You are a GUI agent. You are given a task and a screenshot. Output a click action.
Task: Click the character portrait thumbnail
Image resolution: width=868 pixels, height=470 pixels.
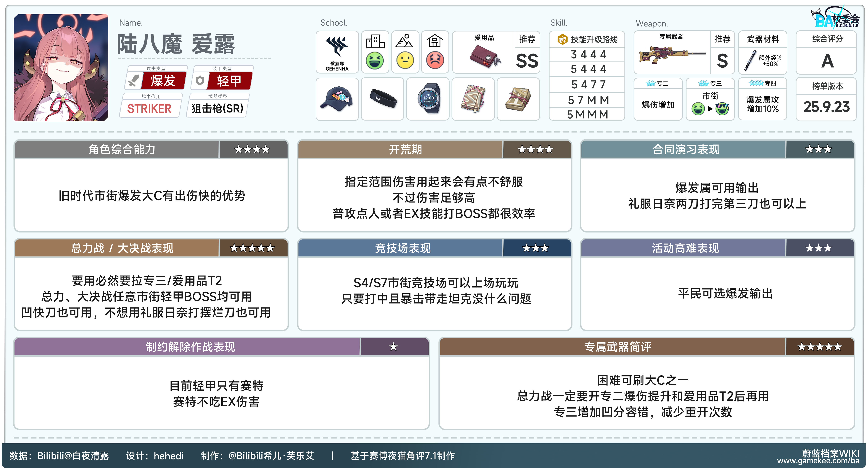click(61, 67)
